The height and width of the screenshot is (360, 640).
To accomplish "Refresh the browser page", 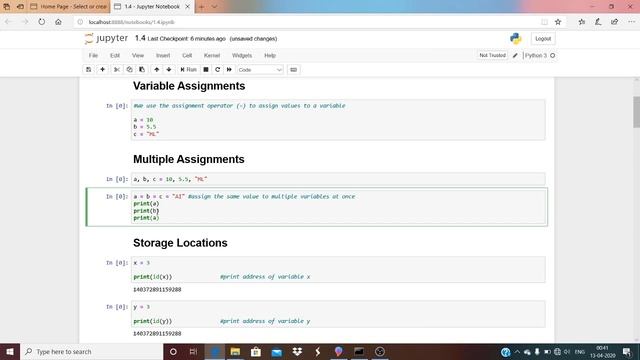I will coord(42,22).
